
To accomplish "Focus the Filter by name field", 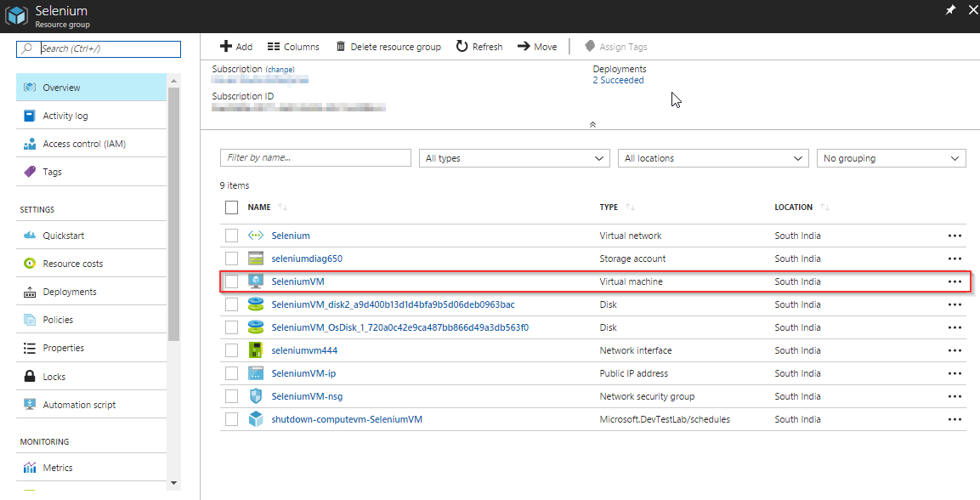I will click(x=315, y=157).
